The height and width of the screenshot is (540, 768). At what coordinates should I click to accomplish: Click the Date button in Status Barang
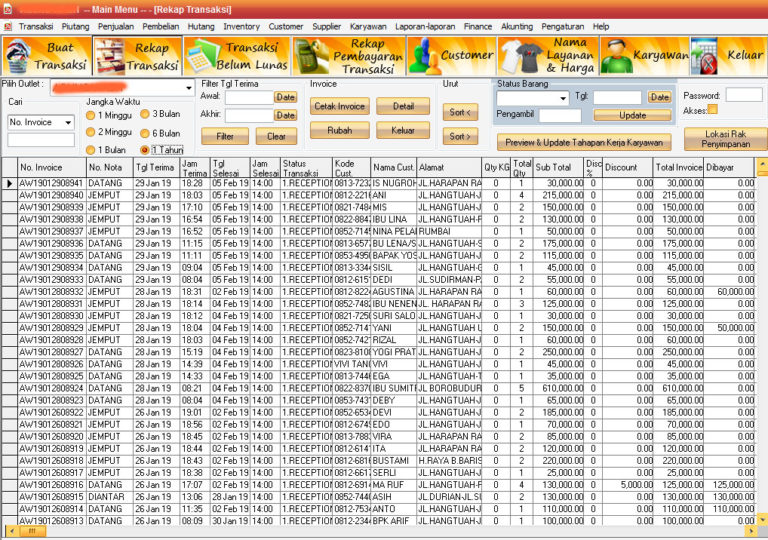pyautogui.click(x=659, y=97)
